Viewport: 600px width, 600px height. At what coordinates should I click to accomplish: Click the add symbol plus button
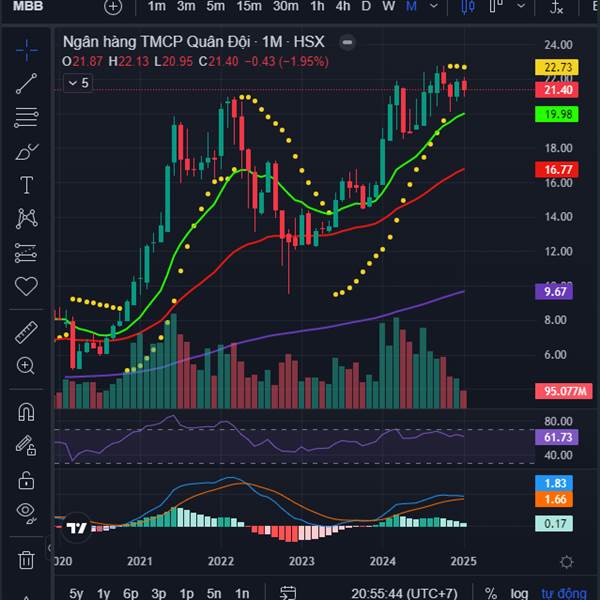[113, 7]
